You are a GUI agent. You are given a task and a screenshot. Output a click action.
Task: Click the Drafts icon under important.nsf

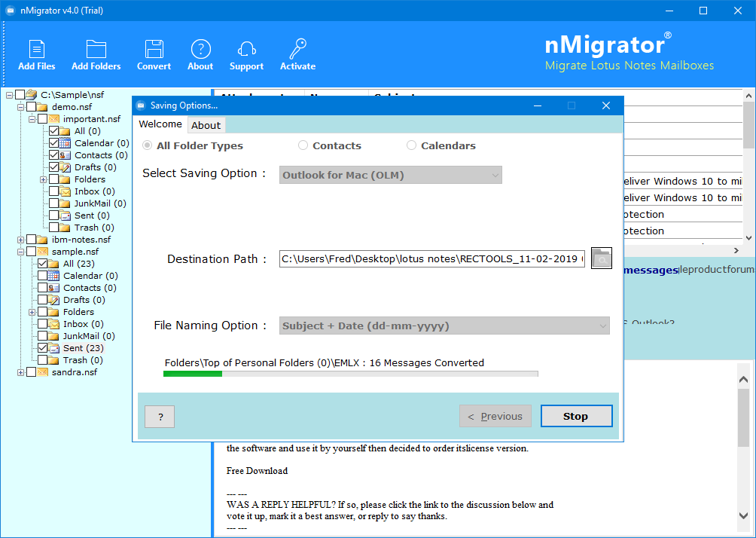click(65, 167)
